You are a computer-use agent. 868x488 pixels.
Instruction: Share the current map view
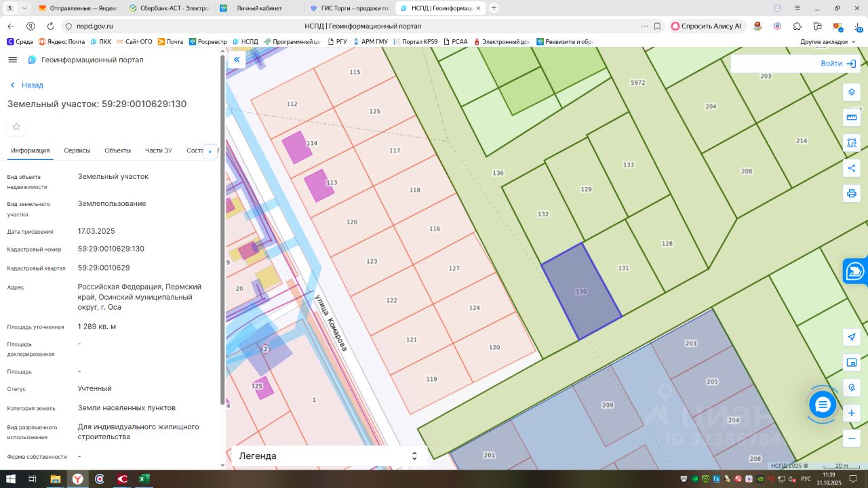tap(852, 168)
